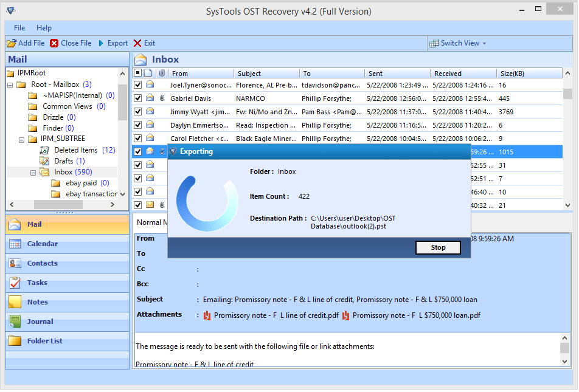Switch to the Calendar section
The image size is (579, 392).
[67, 244]
